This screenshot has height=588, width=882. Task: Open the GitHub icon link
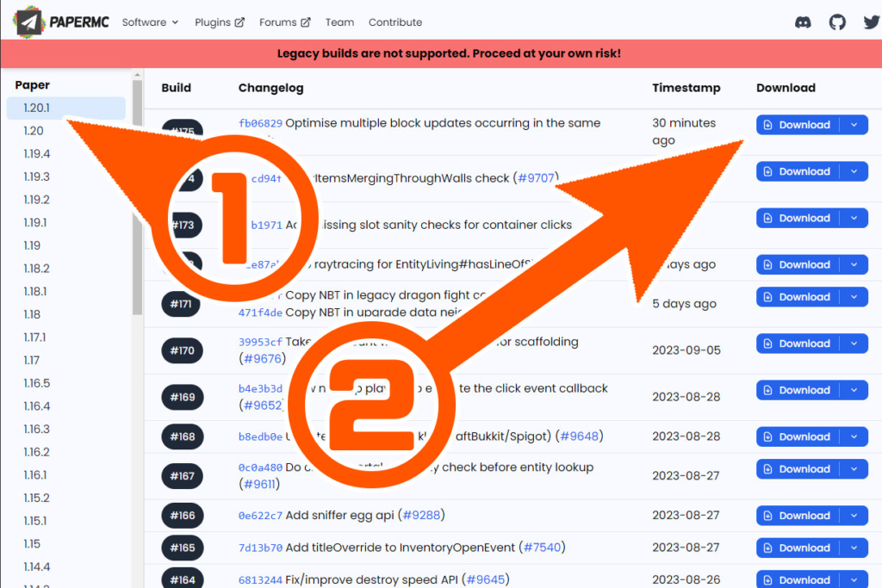pos(837,22)
